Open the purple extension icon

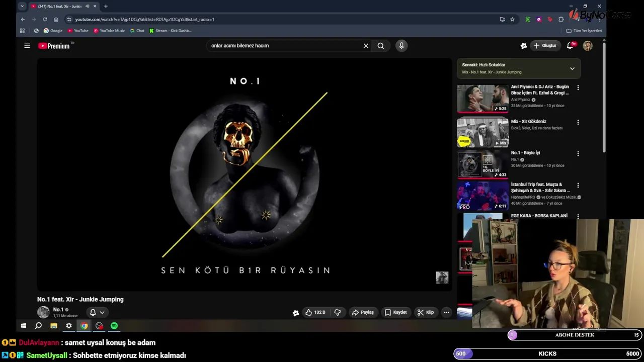click(x=539, y=19)
